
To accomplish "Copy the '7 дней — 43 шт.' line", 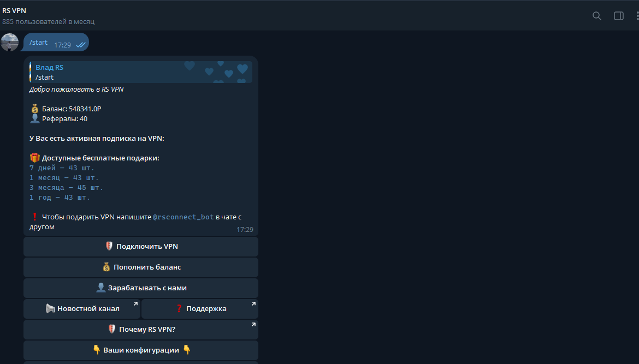I will (x=62, y=168).
